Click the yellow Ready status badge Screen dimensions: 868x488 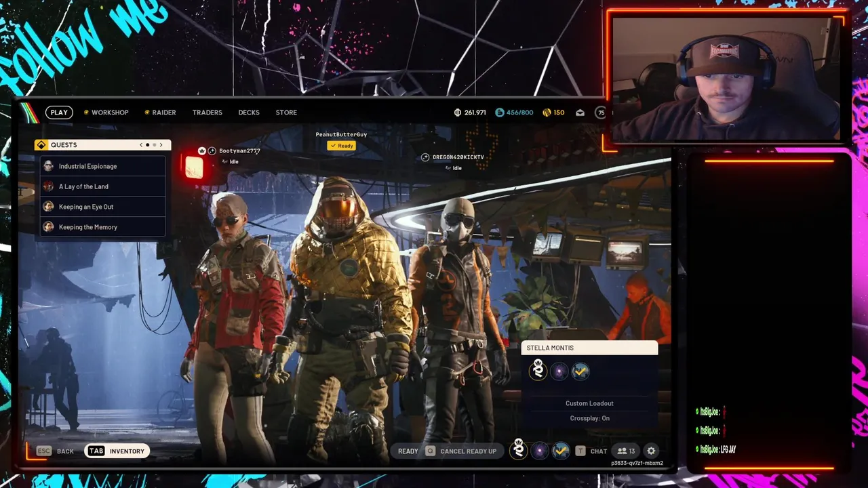[341, 146]
